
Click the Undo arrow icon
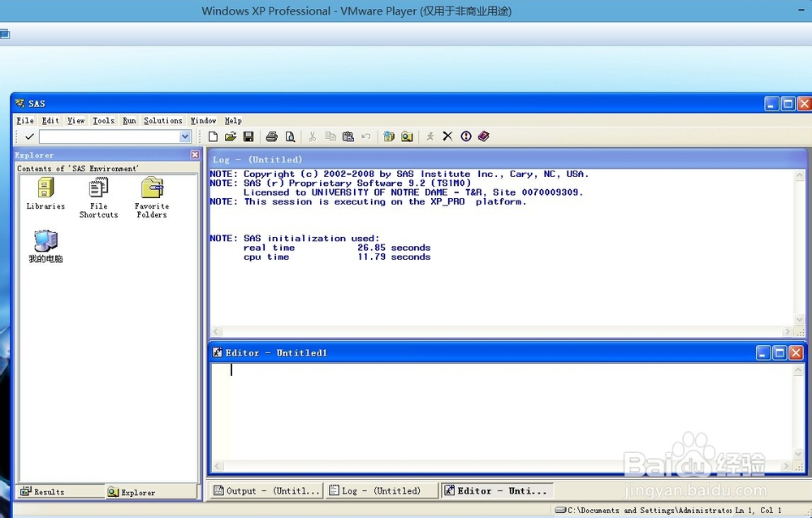(366, 136)
